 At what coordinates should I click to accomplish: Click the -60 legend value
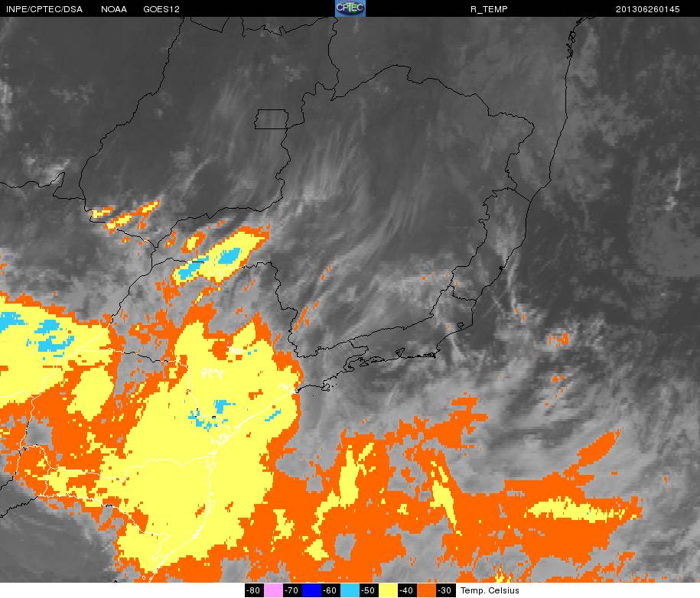pyautogui.click(x=330, y=590)
